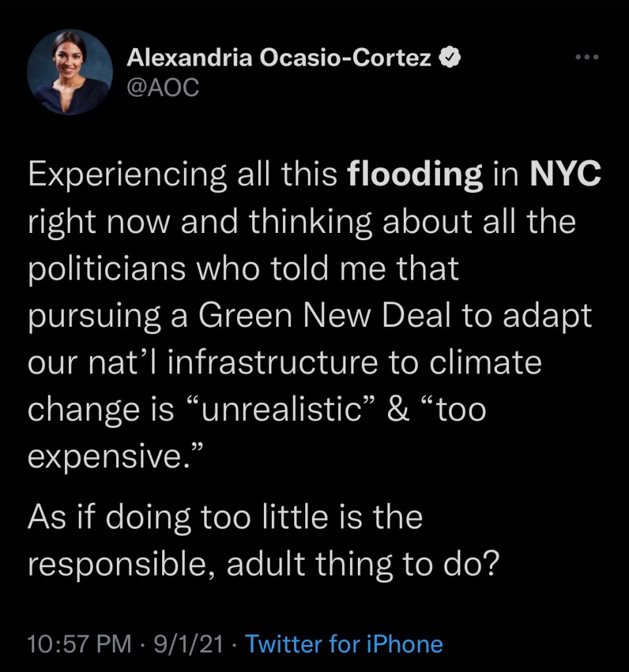Click the bold NYC text
Viewport: 629px width, 672px height.
coord(565,176)
